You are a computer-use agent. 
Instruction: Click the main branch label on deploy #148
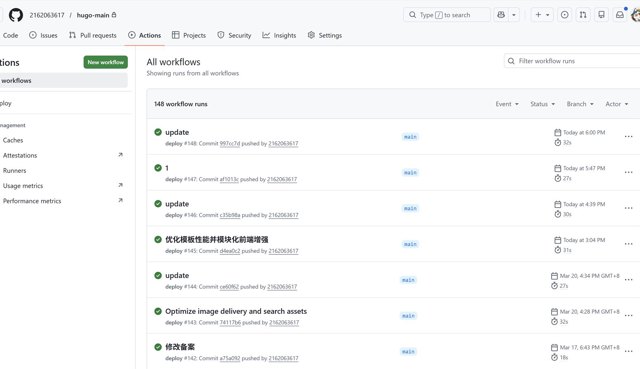tap(410, 137)
